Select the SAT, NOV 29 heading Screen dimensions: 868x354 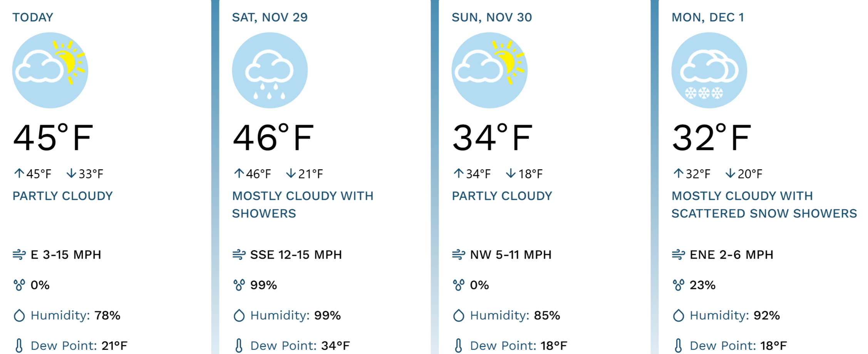pos(270,17)
